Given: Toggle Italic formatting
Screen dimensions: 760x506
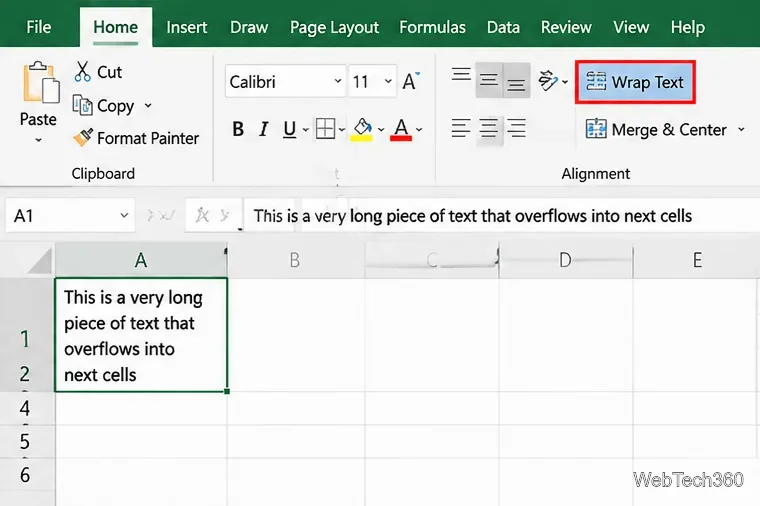Looking at the screenshot, I should click(x=264, y=129).
